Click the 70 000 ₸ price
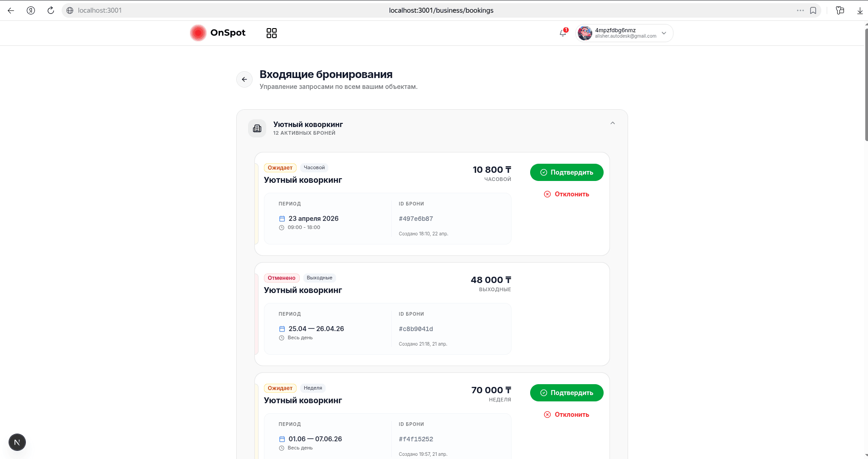 click(491, 390)
